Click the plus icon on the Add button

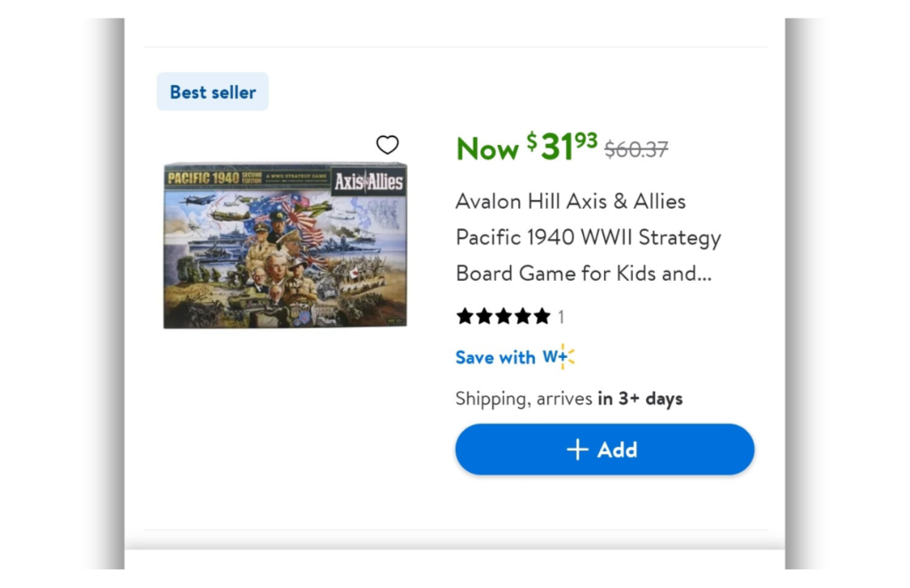tap(578, 449)
